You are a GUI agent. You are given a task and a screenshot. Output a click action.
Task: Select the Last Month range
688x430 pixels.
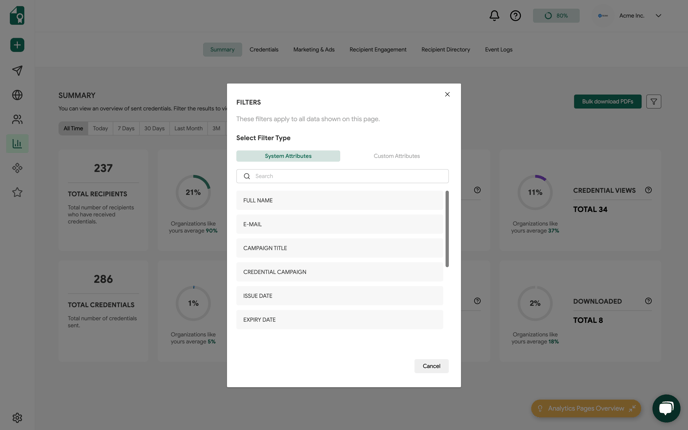click(188, 129)
